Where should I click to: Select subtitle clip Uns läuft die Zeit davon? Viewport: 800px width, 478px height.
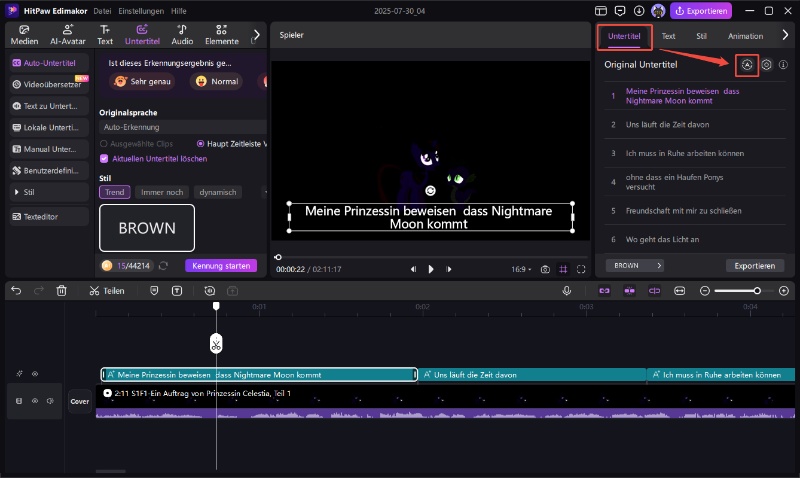click(x=532, y=375)
